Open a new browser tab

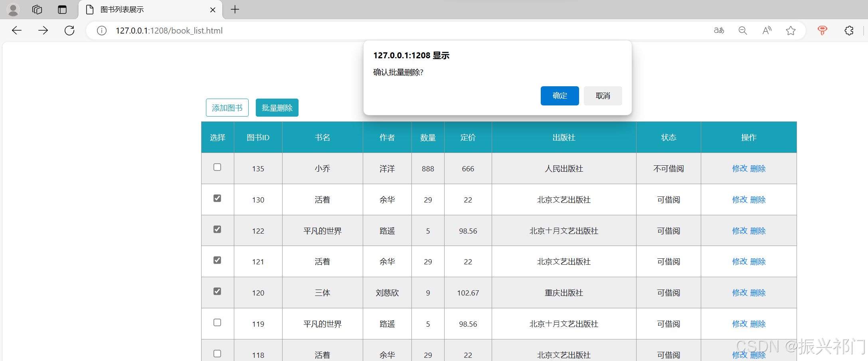(x=235, y=10)
